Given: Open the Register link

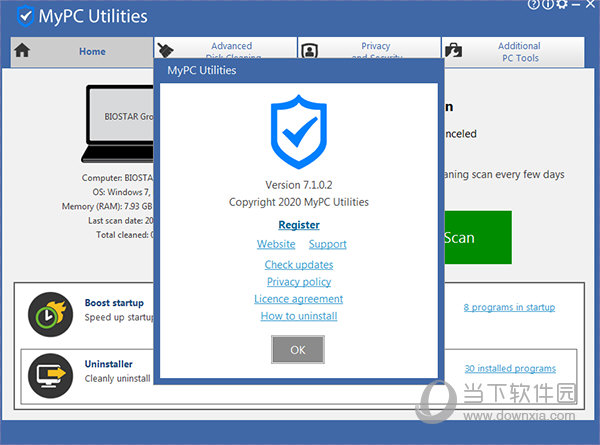Looking at the screenshot, I should click(x=298, y=225).
